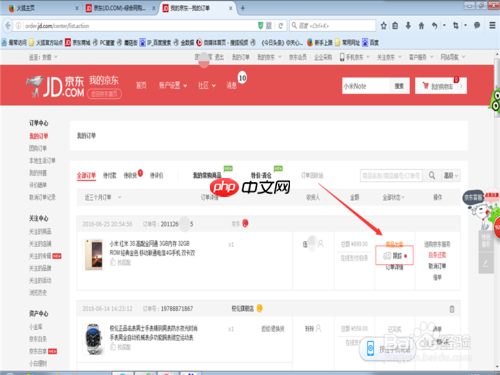Expand the 我的京东 top bar dropdown
Screen dimensions: 500x375
click(x=269, y=57)
